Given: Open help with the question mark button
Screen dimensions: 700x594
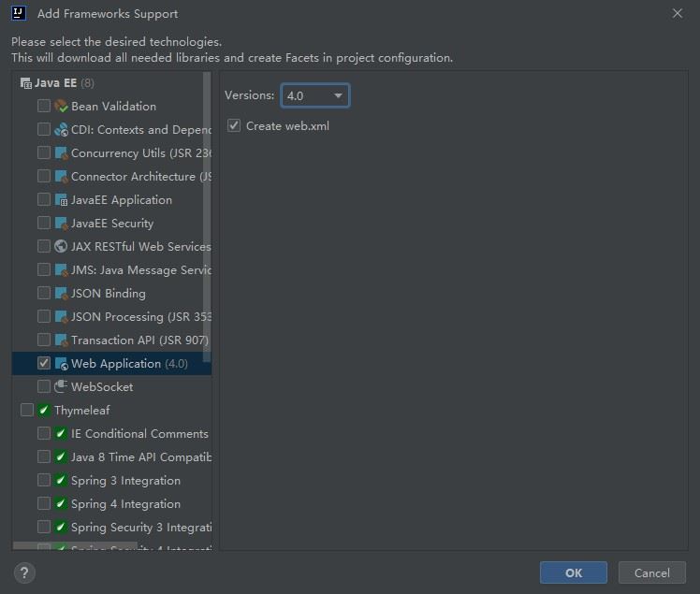Looking at the screenshot, I should [24, 572].
